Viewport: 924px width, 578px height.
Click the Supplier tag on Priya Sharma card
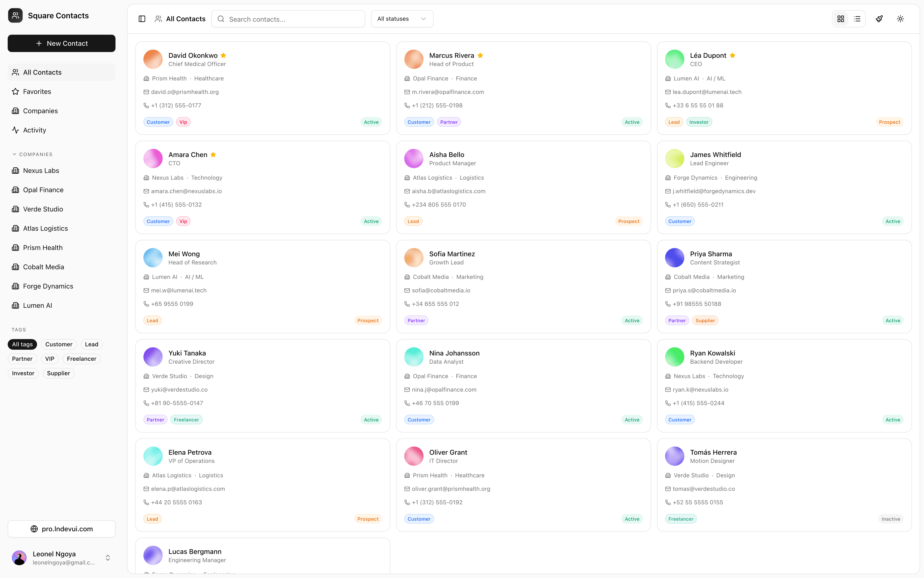[x=705, y=320]
